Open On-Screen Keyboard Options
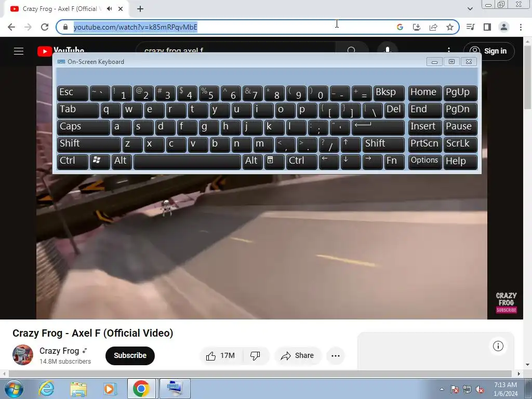This screenshot has height=399, width=532. pyautogui.click(x=425, y=161)
